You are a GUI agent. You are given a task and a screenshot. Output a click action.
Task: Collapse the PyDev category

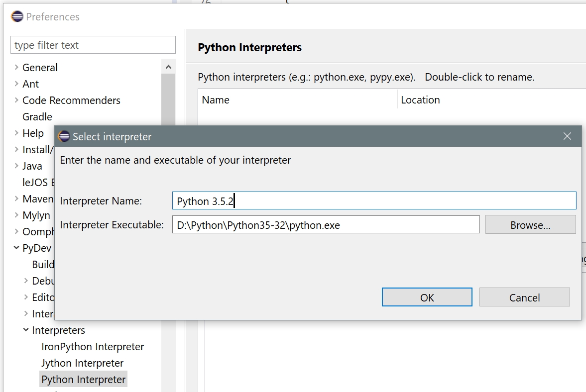pos(16,248)
